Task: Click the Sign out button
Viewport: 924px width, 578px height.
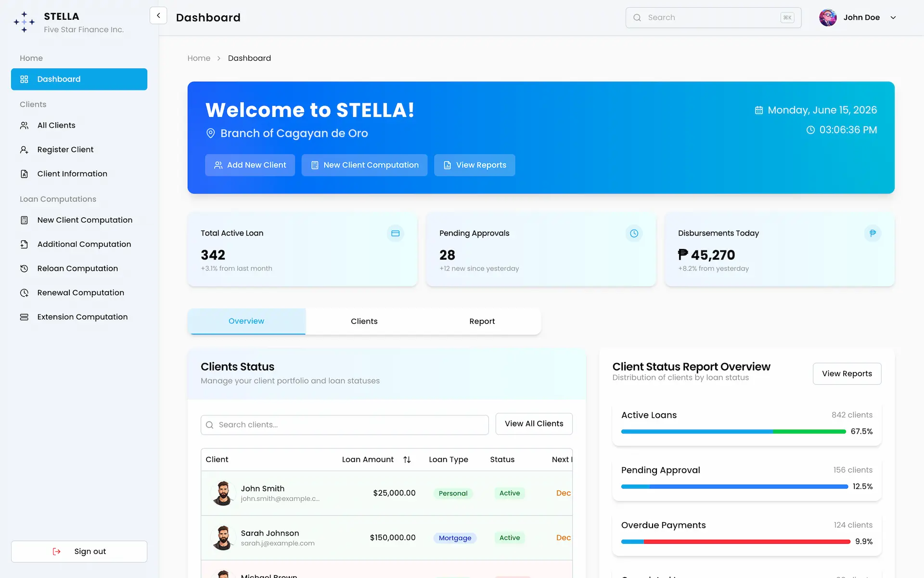Action: [x=79, y=552]
